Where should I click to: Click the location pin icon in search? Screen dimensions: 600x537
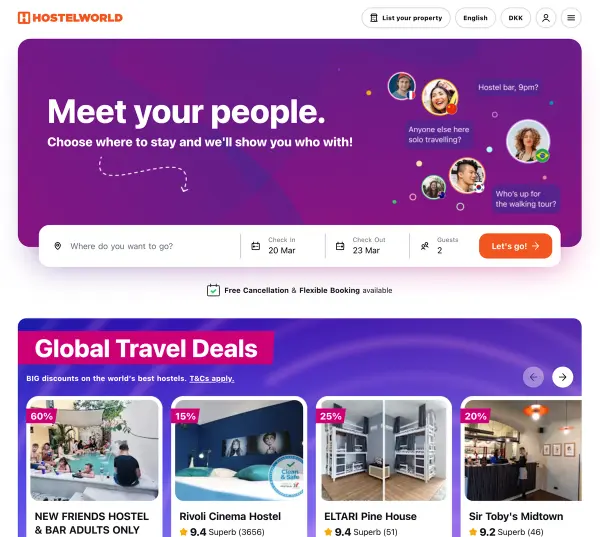(58, 246)
